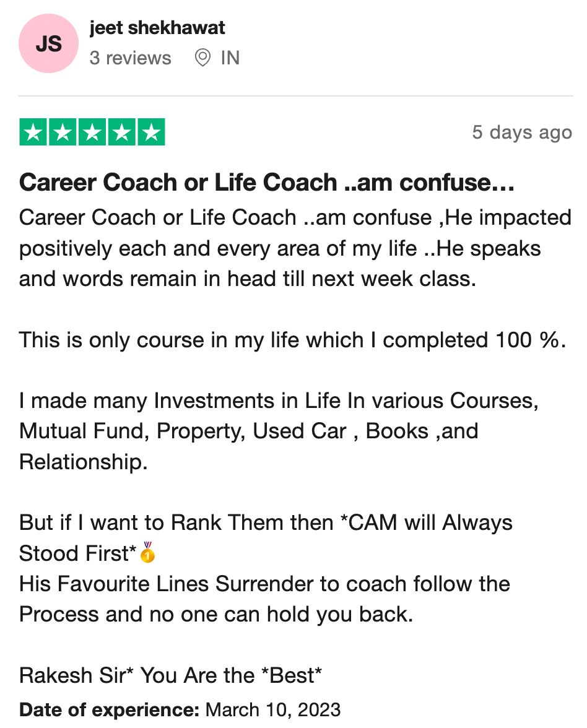The width and height of the screenshot is (587, 728).
Task: Click the first green rating star
Action: (x=34, y=132)
